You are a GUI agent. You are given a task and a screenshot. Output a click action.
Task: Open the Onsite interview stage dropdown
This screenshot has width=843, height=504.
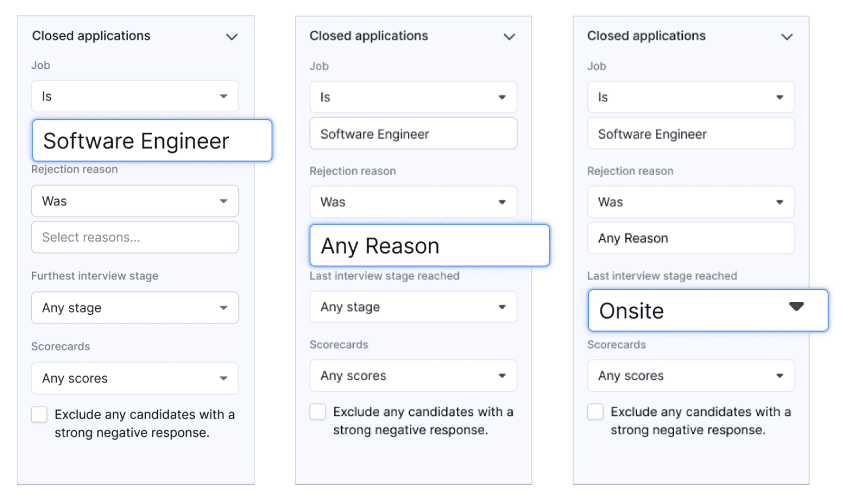coord(708,310)
